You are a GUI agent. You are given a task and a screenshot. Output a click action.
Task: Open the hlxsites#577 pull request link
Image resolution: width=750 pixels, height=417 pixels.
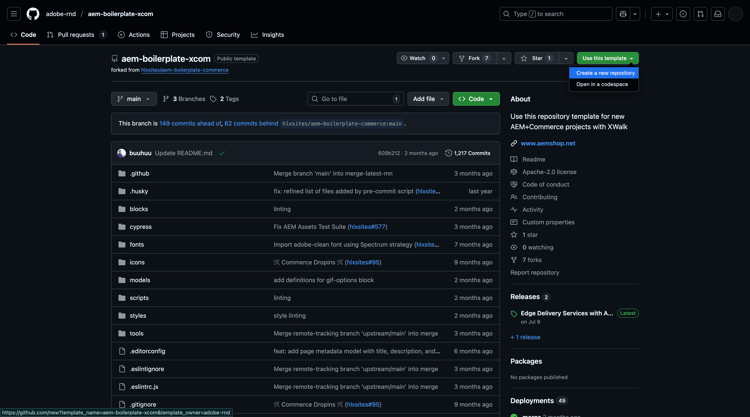(x=367, y=227)
